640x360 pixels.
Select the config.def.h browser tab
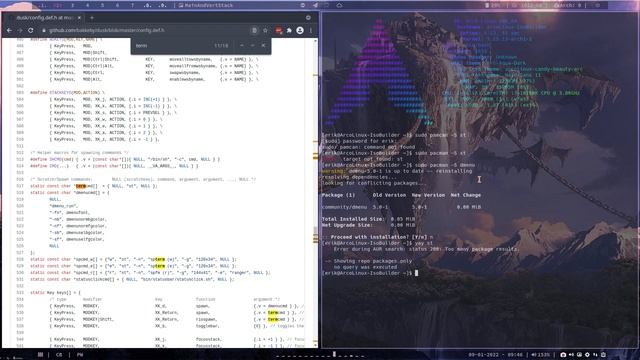(x=45, y=18)
